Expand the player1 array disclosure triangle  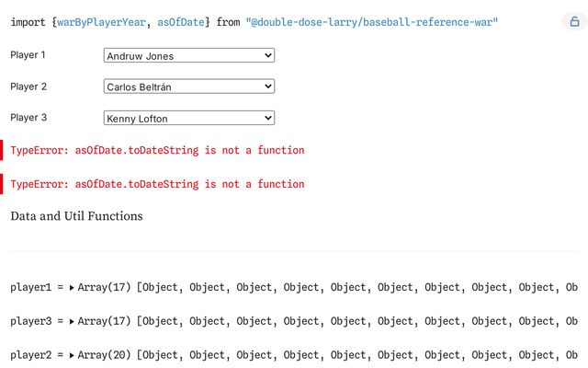click(x=73, y=288)
